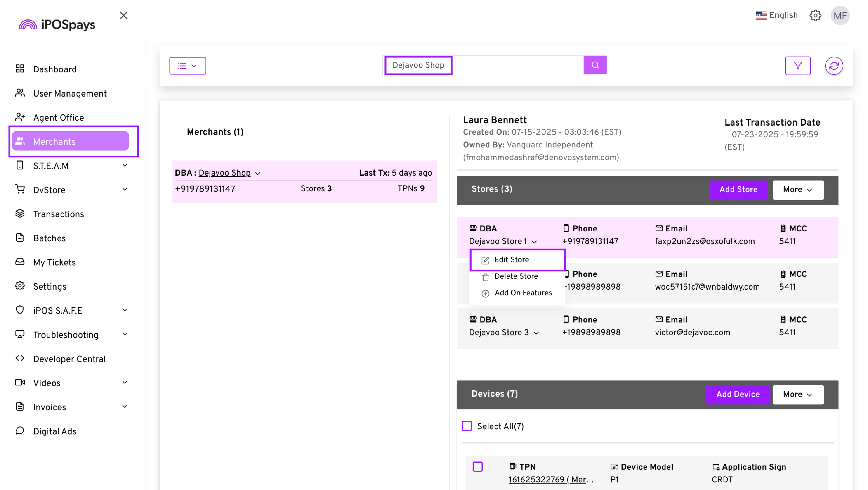Check the Select All(7) checkbox

pyautogui.click(x=467, y=426)
